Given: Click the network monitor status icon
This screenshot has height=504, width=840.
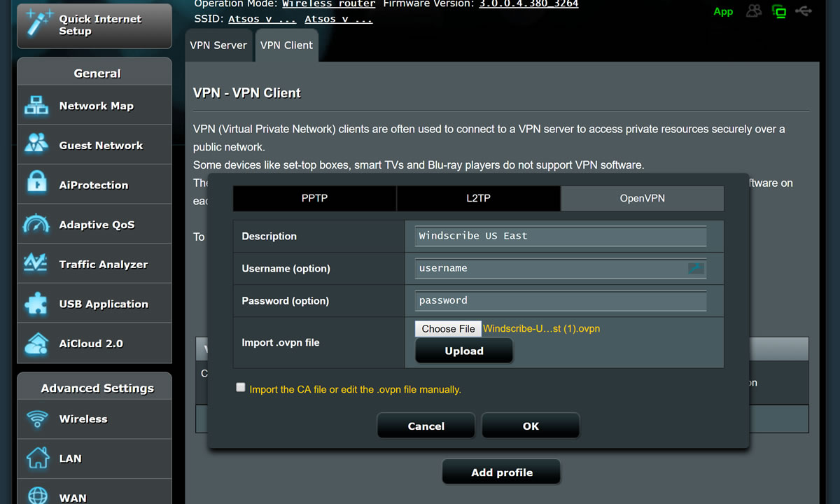Looking at the screenshot, I should click(x=778, y=11).
